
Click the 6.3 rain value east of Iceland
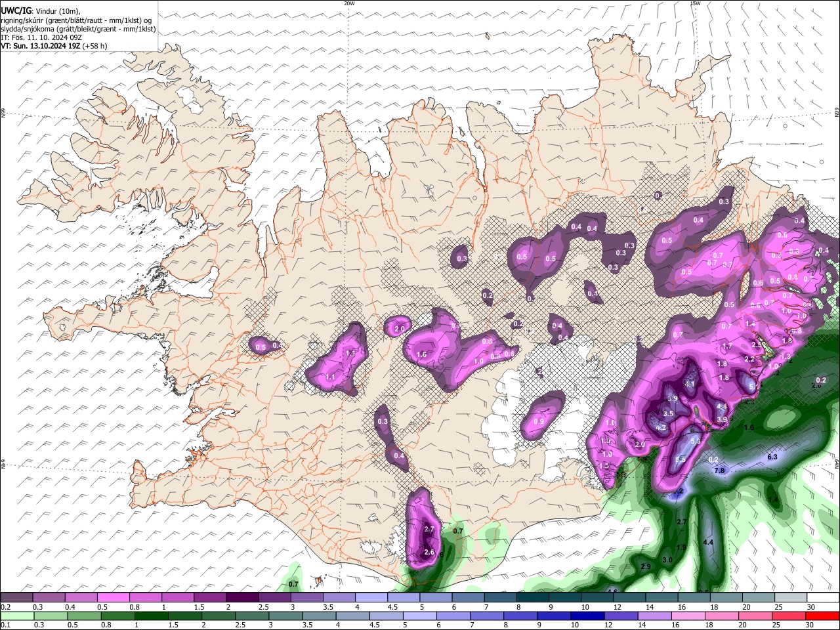tap(772, 457)
